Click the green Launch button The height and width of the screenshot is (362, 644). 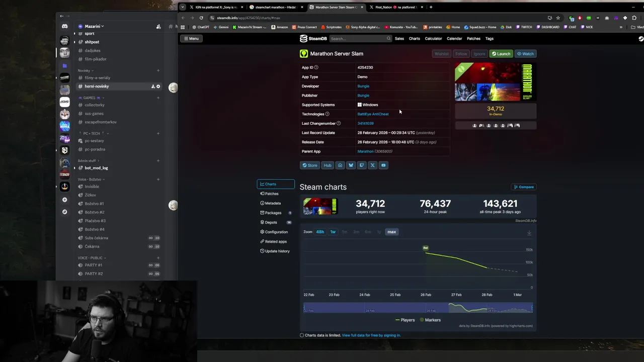click(501, 54)
